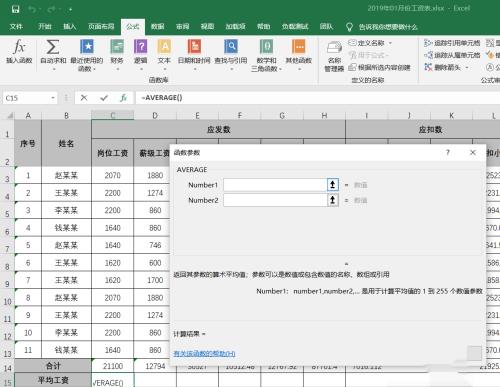Cancel entry with the formula bar X

[84, 98]
